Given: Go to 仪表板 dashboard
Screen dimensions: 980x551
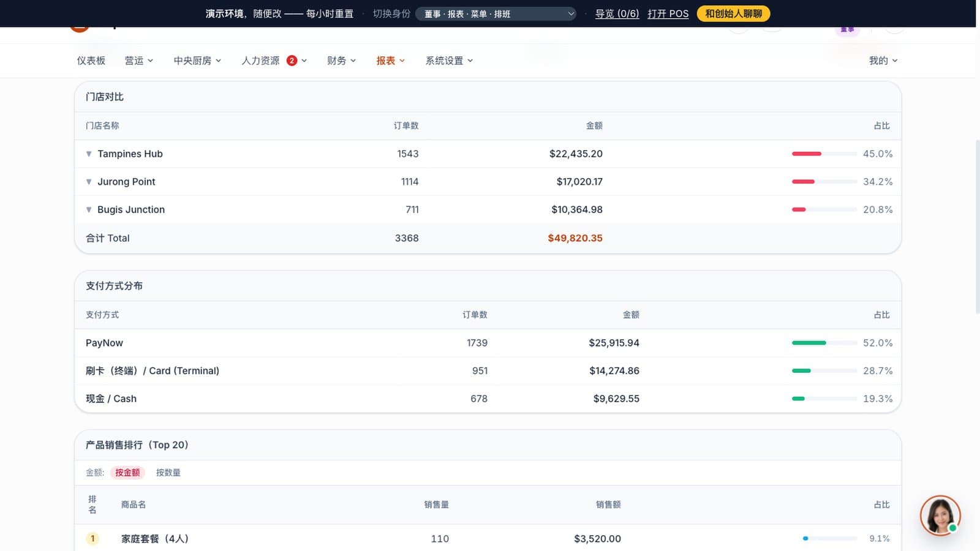Looking at the screenshot, I should click(91, 61).
